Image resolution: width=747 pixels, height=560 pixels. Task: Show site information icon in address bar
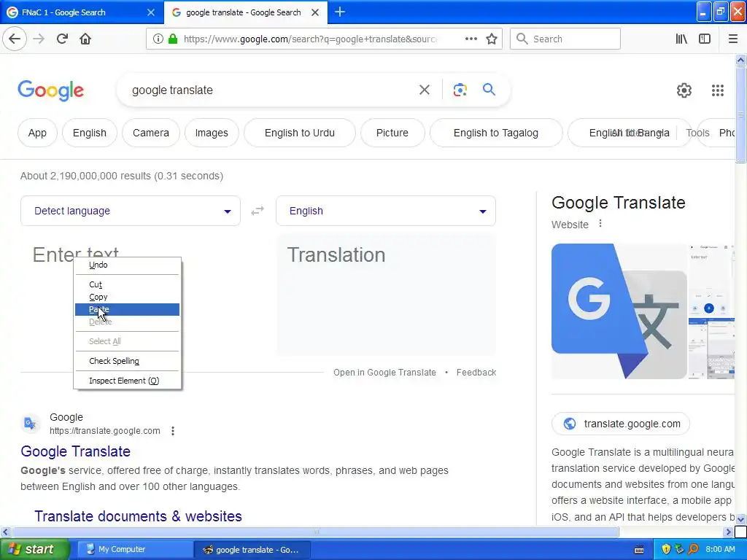point(158,39)
